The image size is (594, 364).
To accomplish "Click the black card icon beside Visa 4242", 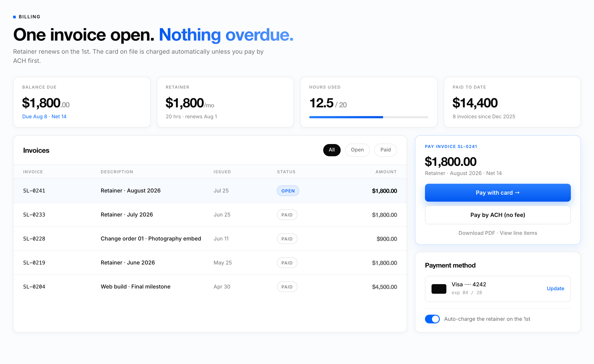I will click(x=439, y=289).
